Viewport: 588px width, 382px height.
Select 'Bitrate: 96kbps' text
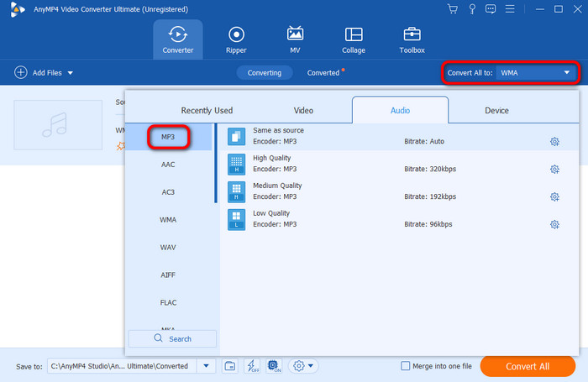click(428, 224)
